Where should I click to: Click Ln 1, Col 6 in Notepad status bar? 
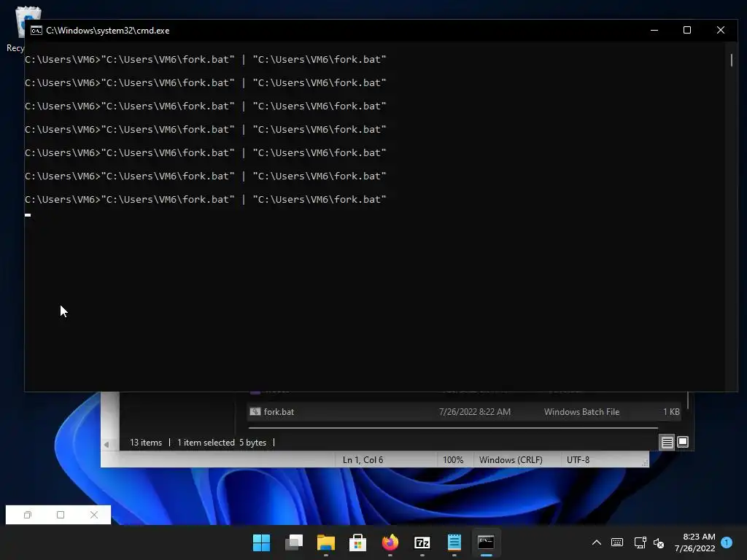[x=363, y=460]
